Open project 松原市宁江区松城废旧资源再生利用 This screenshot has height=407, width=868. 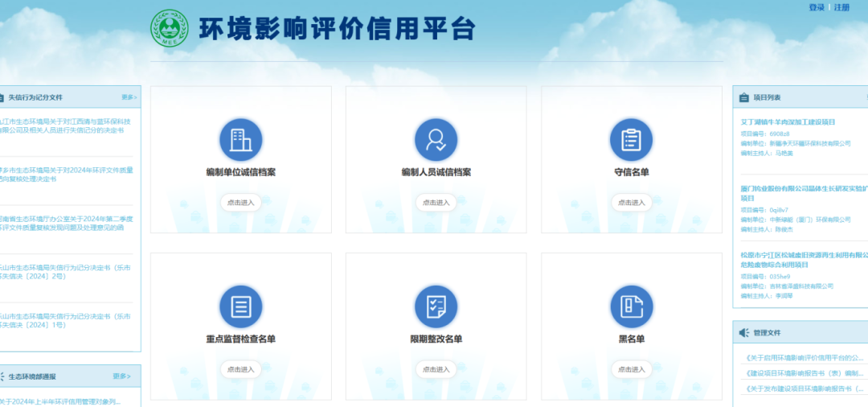[805, 261]
